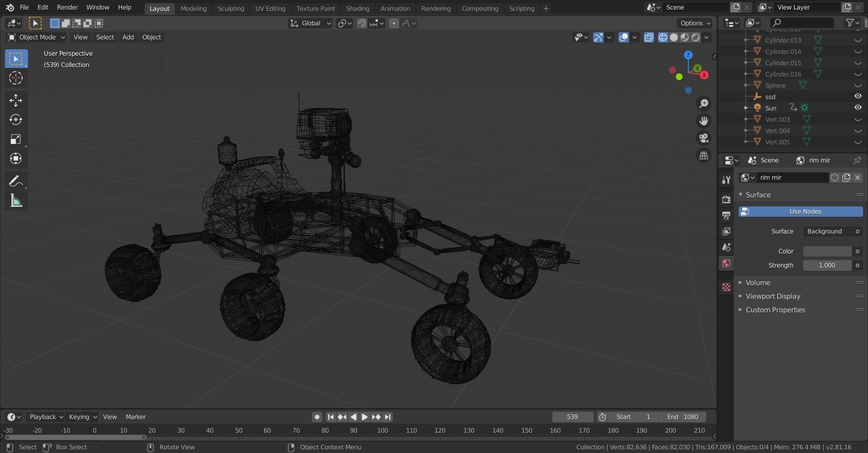
Task: Toggle camera view icon
Action: tap(704, 138)
